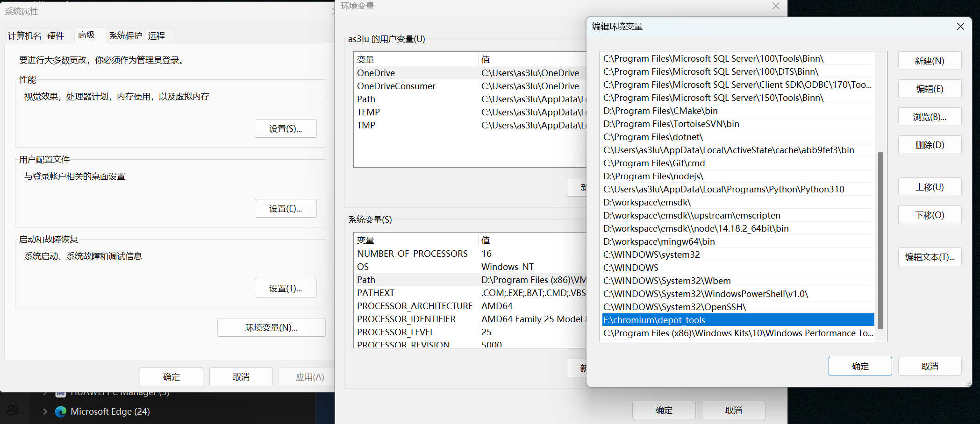The width and height of the screenshot is (980, 424).
Task: Switch to 高级 tab
Action: pos(86,35)
